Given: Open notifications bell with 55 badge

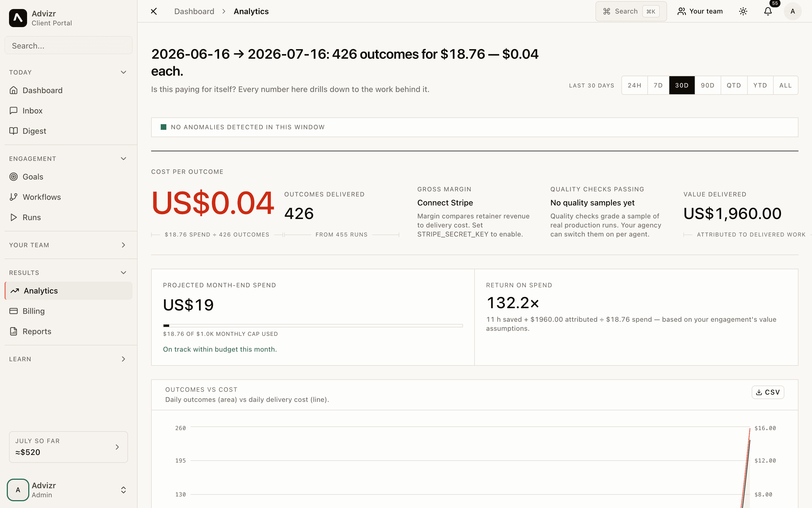Looking at the screenshot, I should [768, 11].
